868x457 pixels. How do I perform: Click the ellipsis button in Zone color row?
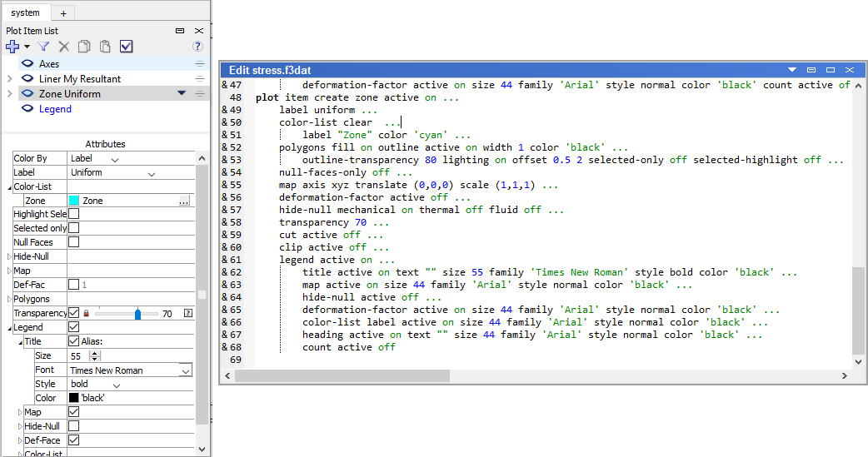tap(184, 201)
